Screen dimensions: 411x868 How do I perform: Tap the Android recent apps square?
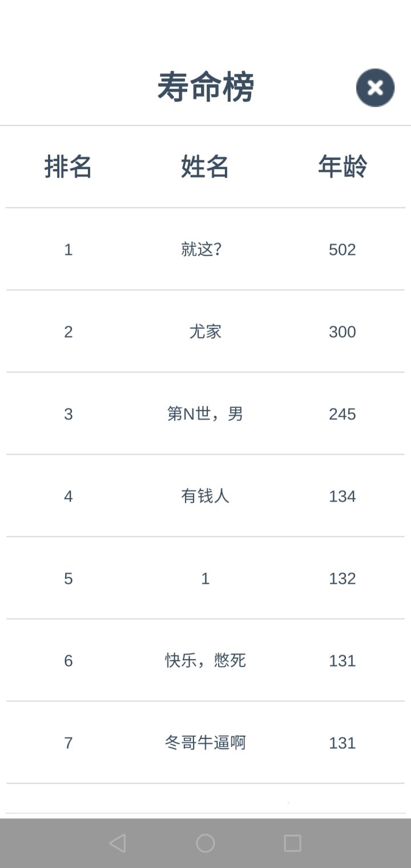point(292,843)
